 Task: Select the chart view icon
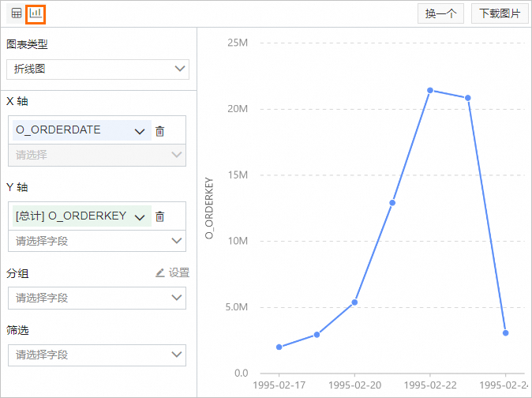36,13
